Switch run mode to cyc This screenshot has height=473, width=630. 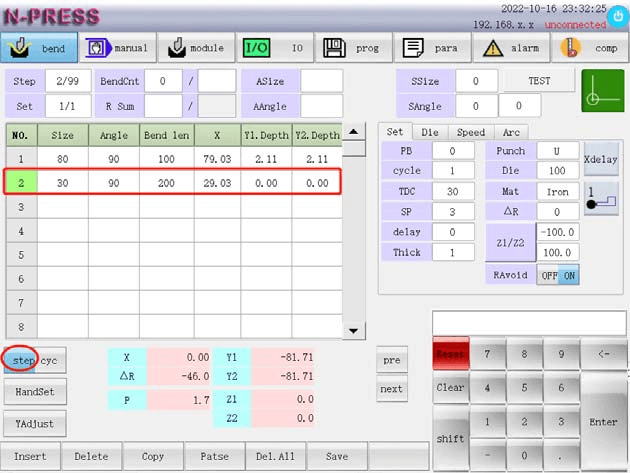coord(49,359)
